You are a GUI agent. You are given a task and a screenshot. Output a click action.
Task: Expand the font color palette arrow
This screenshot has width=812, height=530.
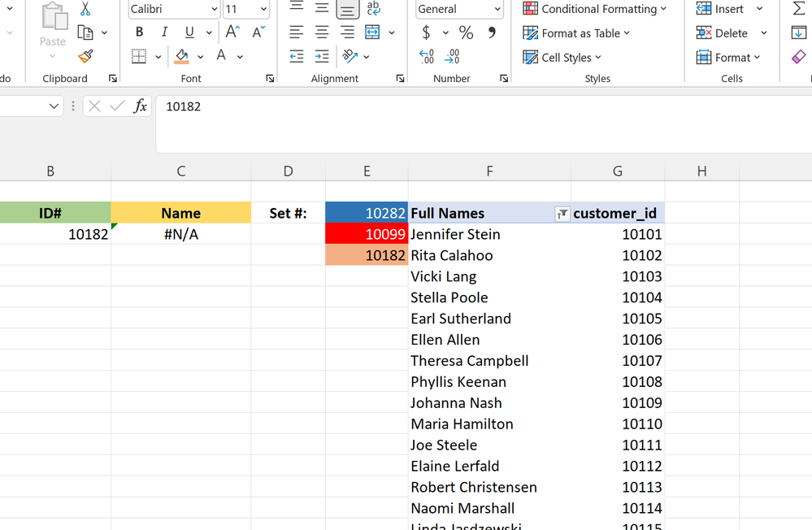(240, 56)
